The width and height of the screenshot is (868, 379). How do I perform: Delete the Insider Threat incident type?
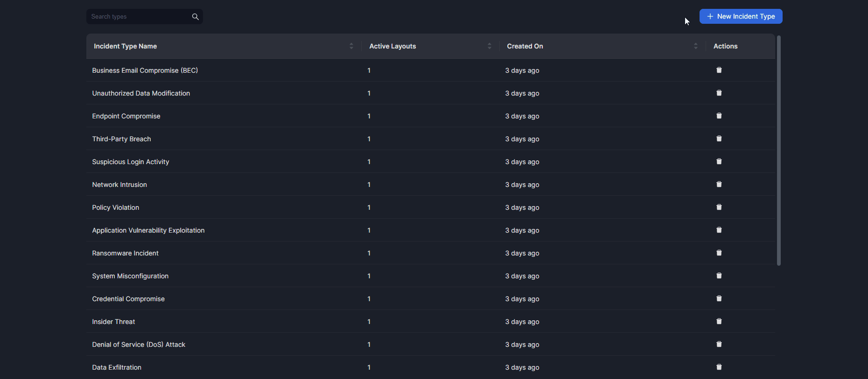(x=719, y=322)
